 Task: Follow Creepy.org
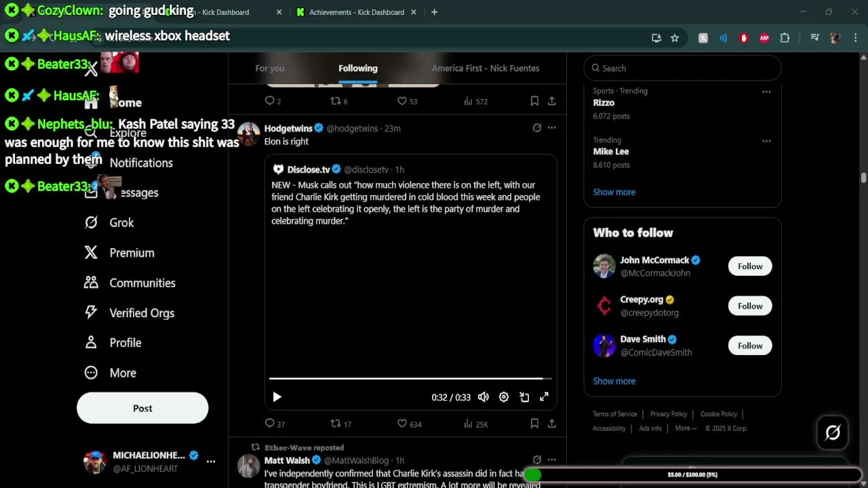pyautogui.click(x=750, y=306)
